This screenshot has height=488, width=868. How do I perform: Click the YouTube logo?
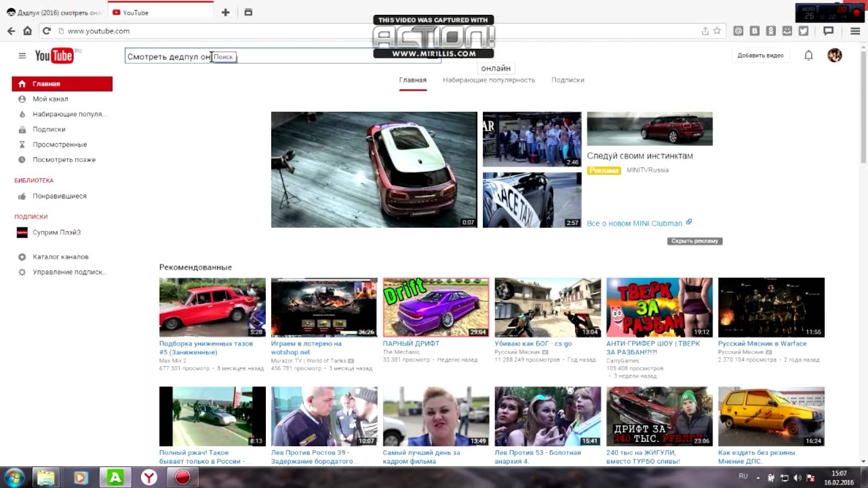(x=54, y=56)
